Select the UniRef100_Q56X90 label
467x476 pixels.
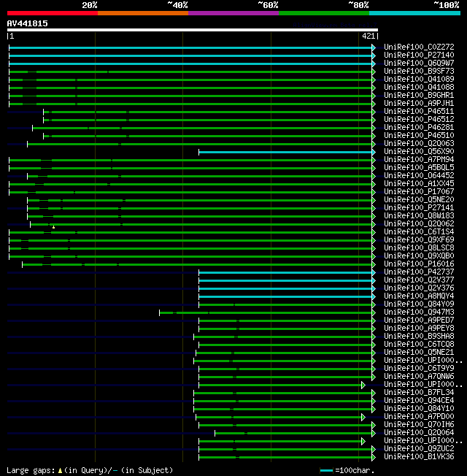click(x=419, y=151)
